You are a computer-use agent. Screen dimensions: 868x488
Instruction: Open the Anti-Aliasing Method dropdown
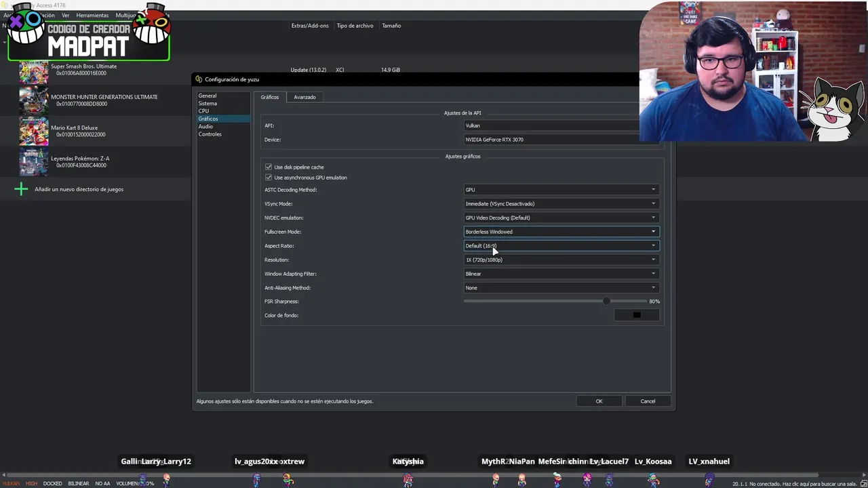pos(561,287)
